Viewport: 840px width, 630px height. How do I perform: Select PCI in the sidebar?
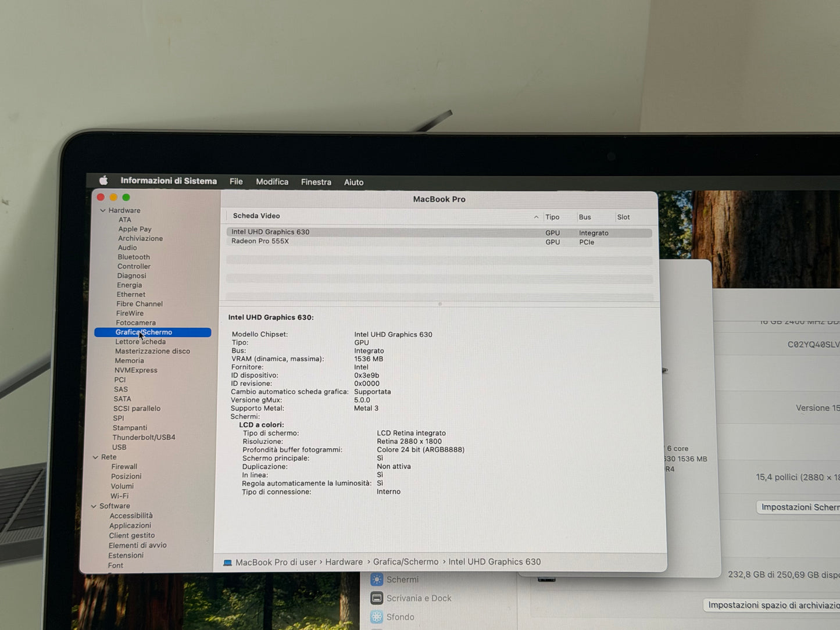[x=120, y=380]
